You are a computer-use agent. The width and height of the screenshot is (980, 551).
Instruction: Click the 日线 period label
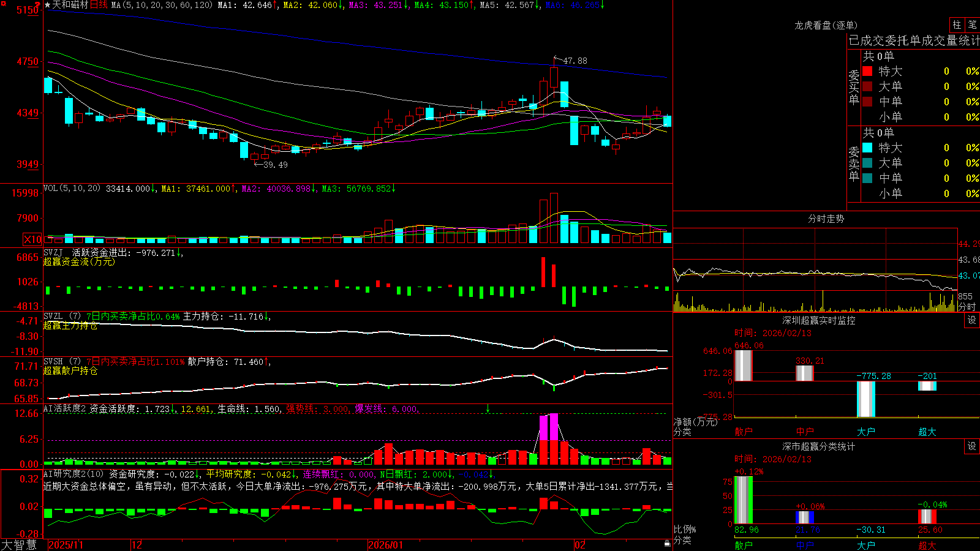tap(99, 5)
